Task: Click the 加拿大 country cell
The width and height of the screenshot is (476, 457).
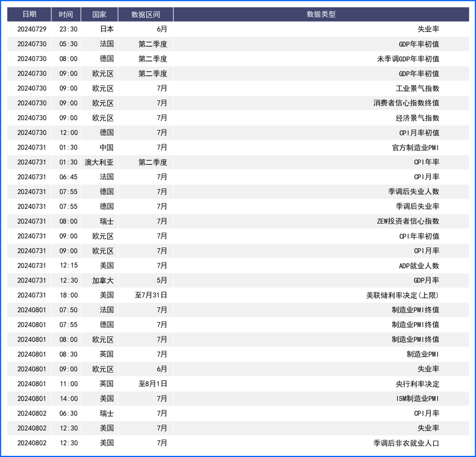Action: coord(103,280)
